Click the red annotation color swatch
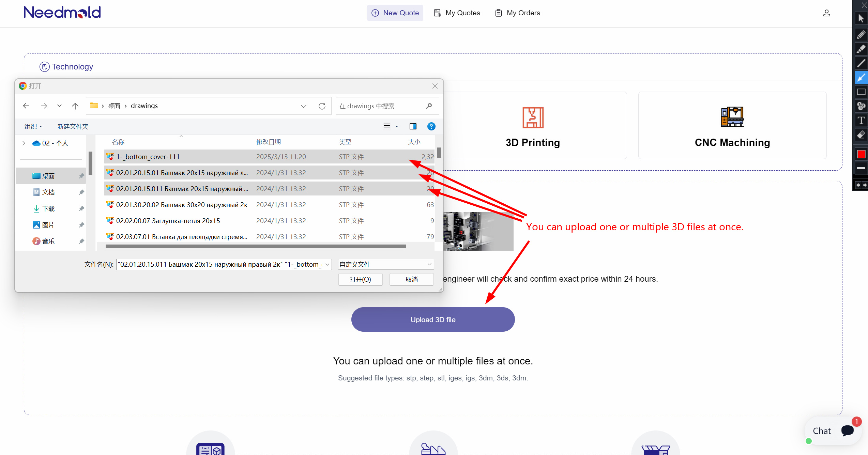Viewport: 868px width, 455px height. click(861, 154)
